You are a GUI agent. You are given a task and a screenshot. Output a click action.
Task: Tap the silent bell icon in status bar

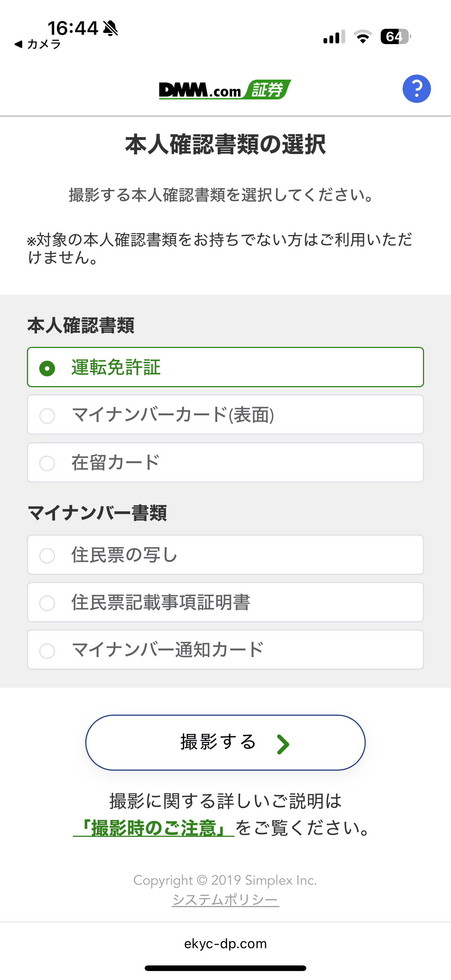tap(110, 28)
